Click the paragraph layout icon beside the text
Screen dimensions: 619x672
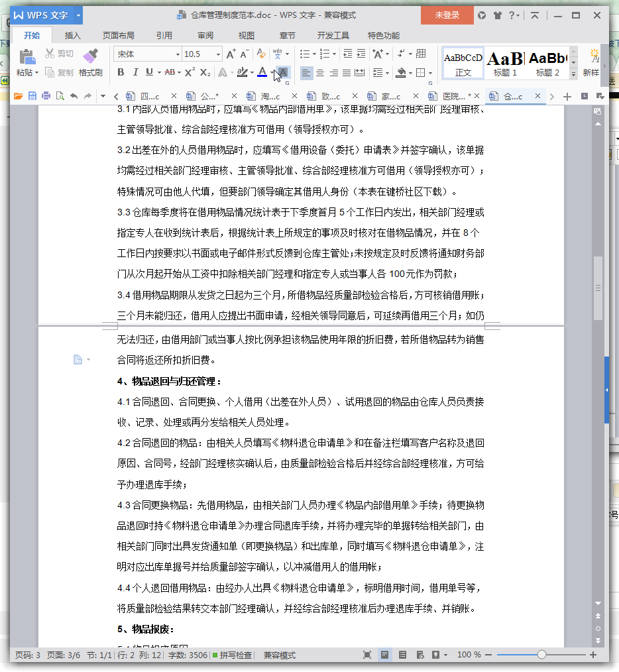click(x=78, y=360)
